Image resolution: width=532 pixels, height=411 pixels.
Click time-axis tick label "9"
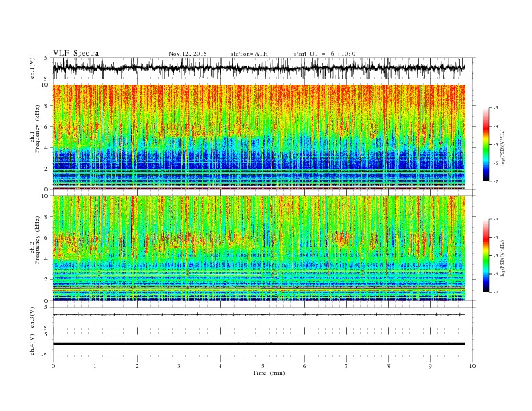430,366
